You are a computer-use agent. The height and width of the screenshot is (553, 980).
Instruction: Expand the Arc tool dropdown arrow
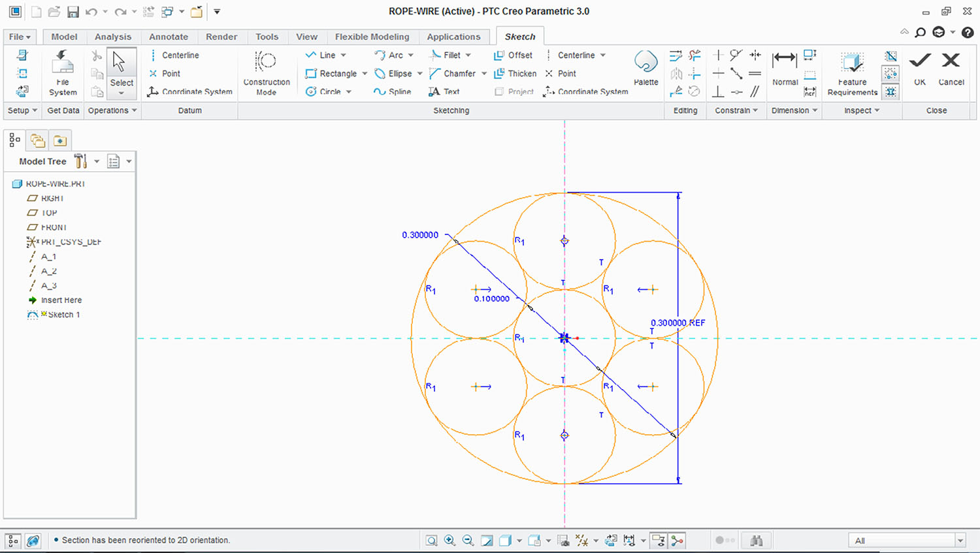411,55
